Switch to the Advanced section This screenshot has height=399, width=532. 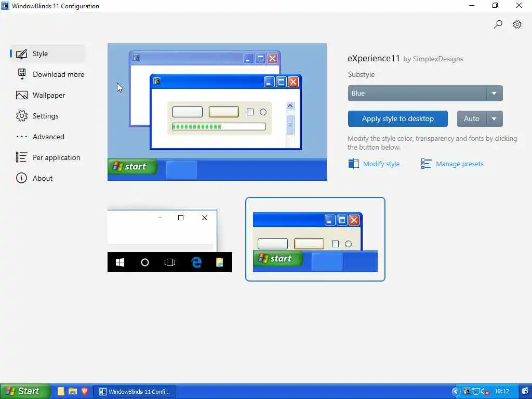click(x=47, y=137)
